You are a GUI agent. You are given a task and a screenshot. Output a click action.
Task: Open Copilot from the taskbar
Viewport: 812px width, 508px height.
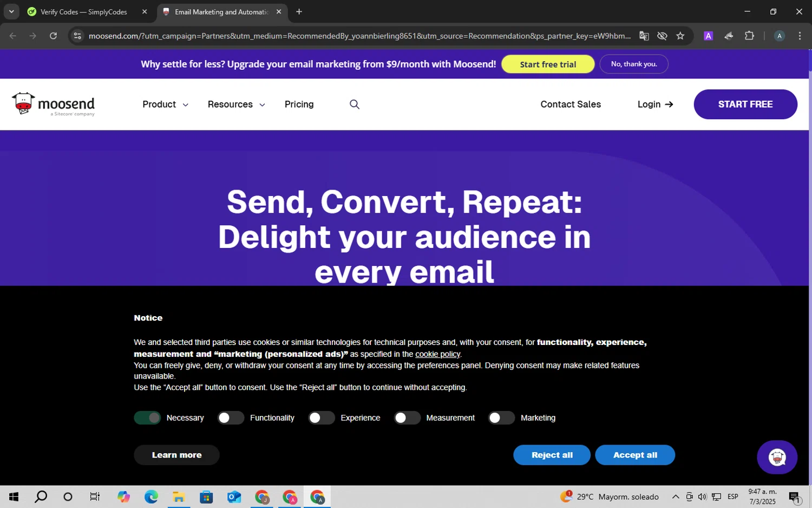coord(123,497)
